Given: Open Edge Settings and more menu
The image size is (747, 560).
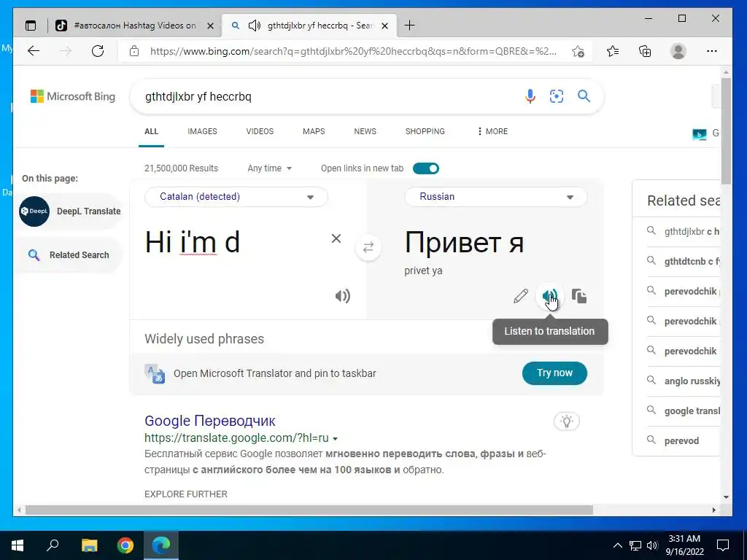Looking at the screenshot, I should point(712,51).
